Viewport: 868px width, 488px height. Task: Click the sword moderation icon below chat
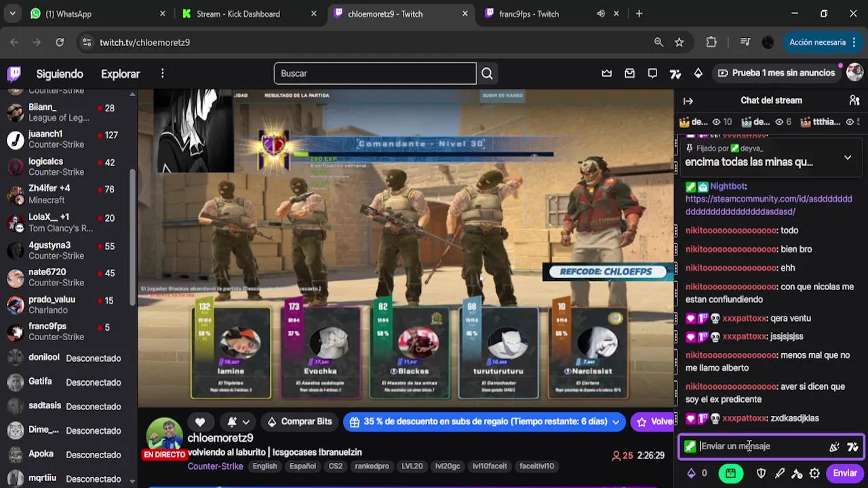pos(780,473)
